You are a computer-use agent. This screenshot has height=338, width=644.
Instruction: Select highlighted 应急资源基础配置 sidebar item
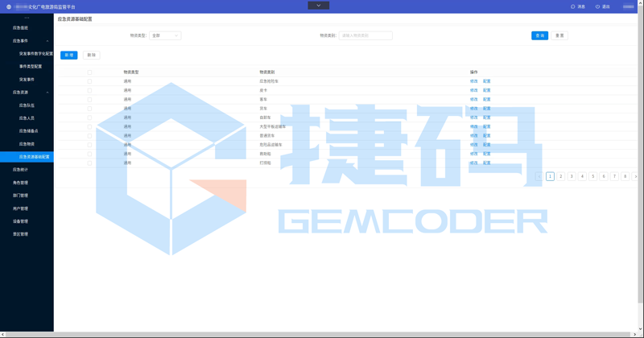pyautogui.click(x=27, y=157)
